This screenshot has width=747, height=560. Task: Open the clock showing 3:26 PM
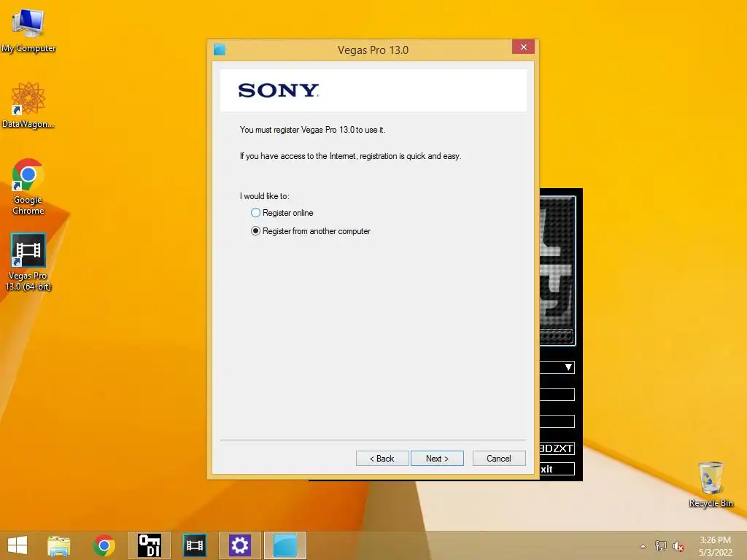pyautogui.click(x=715, y=546)
